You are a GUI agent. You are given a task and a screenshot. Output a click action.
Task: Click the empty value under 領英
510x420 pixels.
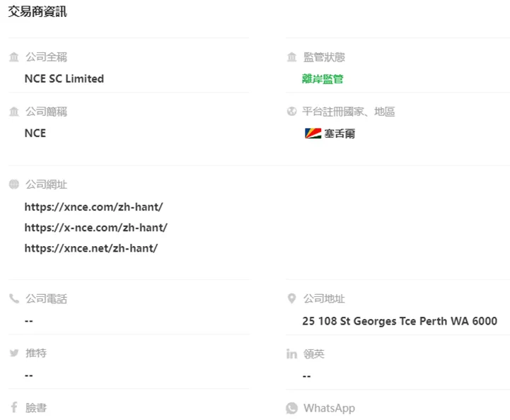(x=307, y=376)
